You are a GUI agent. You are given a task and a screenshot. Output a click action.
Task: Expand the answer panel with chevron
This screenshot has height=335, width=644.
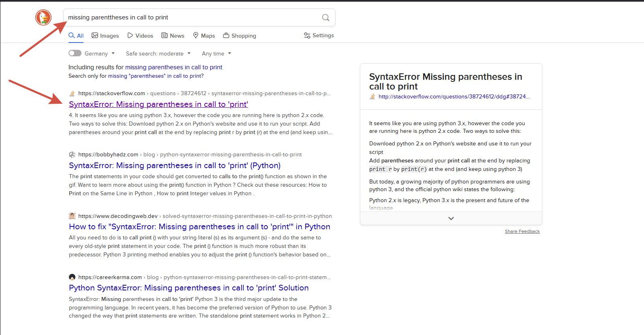pos(451,218)
